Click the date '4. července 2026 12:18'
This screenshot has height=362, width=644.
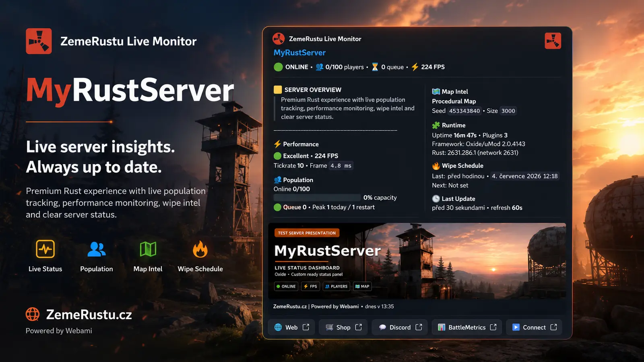coord(525,176)
